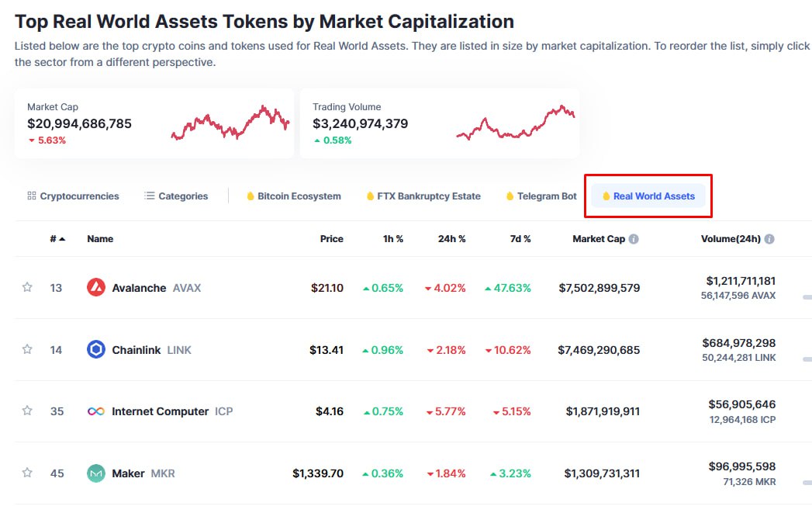Favorite Maker with the star toggle
This screenshot has height=506, width=812.
[x=27, y=473]
